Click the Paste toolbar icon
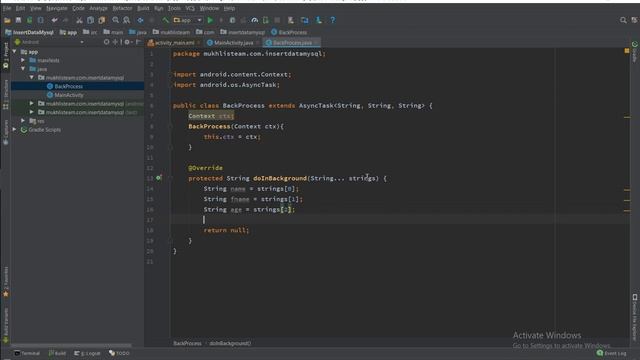This screenshot has width=640, height=360. pos(102,20)
